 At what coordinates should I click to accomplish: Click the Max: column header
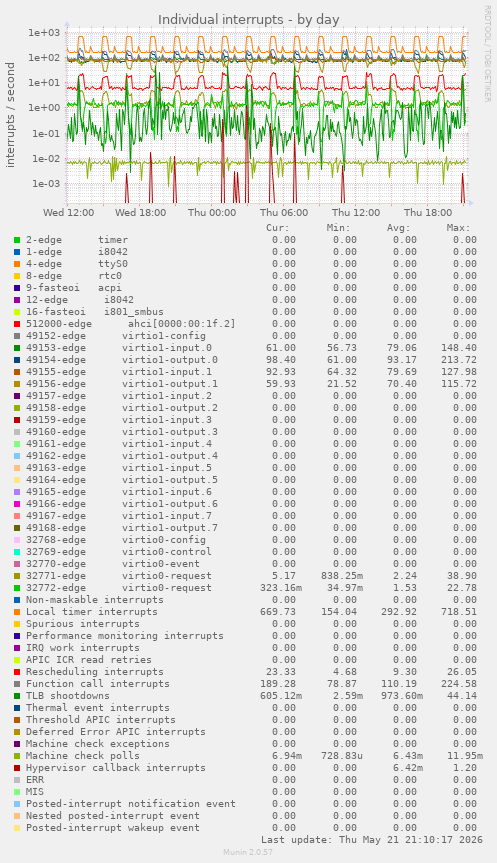pyautogui.click(x=458, y=228)
